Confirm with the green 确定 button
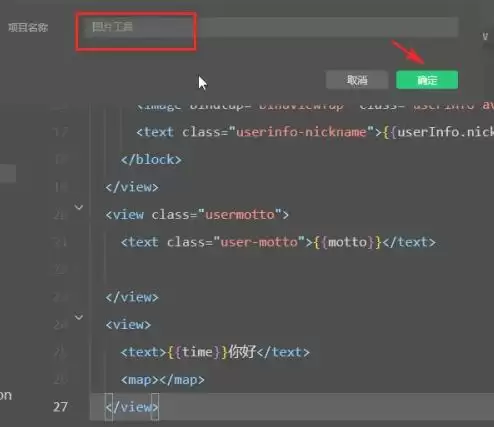The height and width of the screenshot is (427, 494). pos(427,80)
